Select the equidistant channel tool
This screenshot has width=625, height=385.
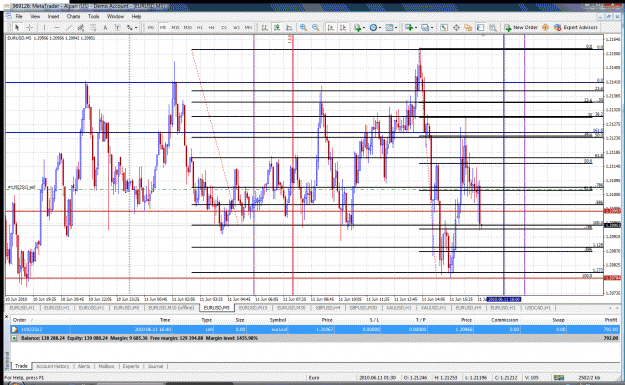pyautogui.click(x=81, y=28)
